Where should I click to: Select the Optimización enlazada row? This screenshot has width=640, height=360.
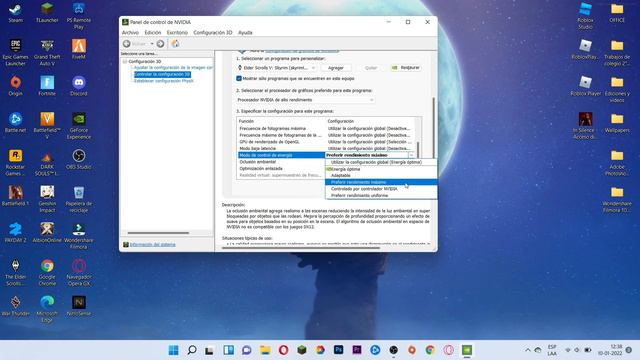pos(281,168)
